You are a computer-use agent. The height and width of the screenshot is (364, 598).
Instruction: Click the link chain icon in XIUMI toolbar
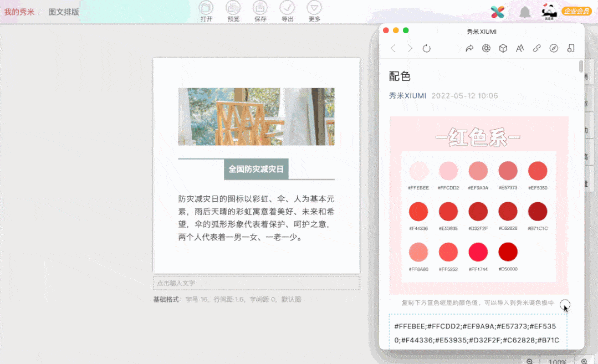click(536, 48)
